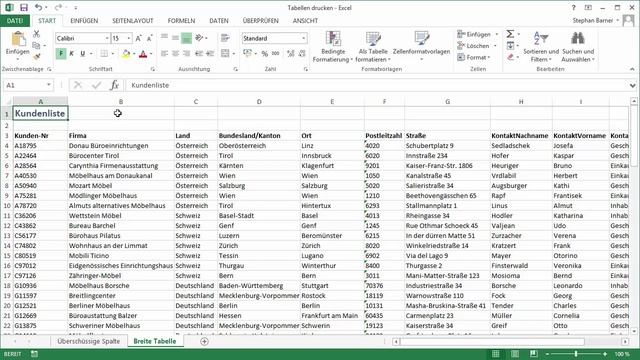Open the Calibri font name dropdown
The image size is (640, 360).
[x=107, y=38]
